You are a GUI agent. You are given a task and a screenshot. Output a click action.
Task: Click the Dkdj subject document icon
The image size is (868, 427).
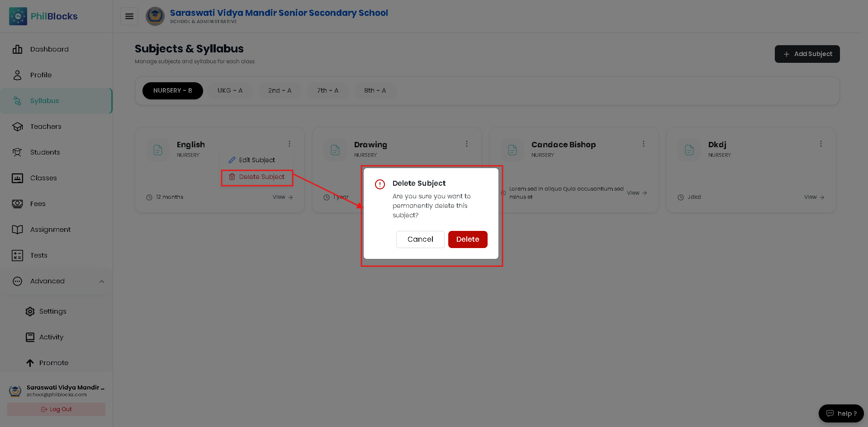click(x=689, y=150)
